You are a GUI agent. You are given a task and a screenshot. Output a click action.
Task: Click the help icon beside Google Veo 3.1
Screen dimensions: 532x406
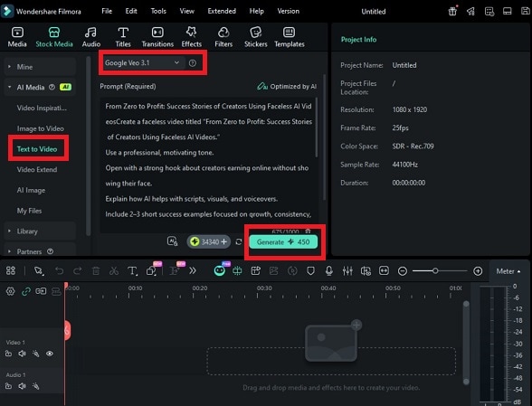[193, 63]
